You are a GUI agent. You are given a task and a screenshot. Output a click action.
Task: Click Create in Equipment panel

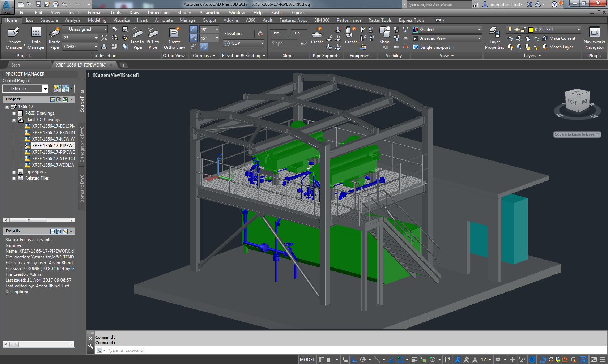coord(351,36)
